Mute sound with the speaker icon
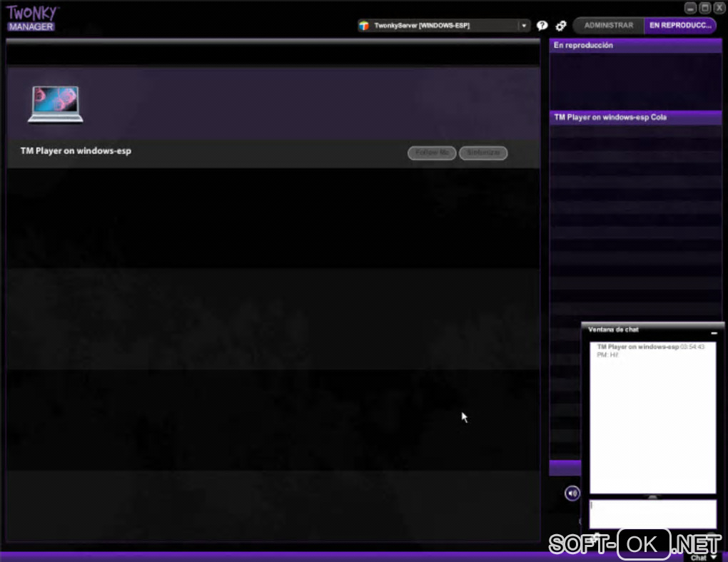This screenshot has width=728, height=562. [572, 493]
